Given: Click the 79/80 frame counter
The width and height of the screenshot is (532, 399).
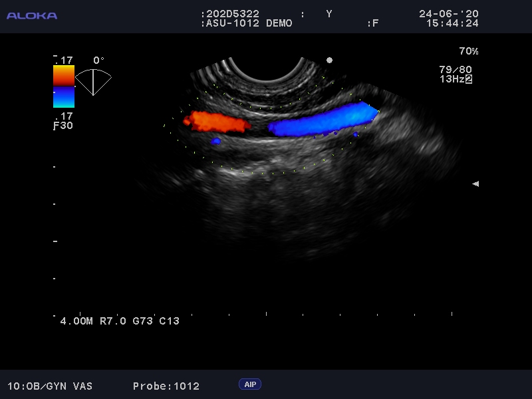Looking at the screenshot, I should tap(456, 69).
